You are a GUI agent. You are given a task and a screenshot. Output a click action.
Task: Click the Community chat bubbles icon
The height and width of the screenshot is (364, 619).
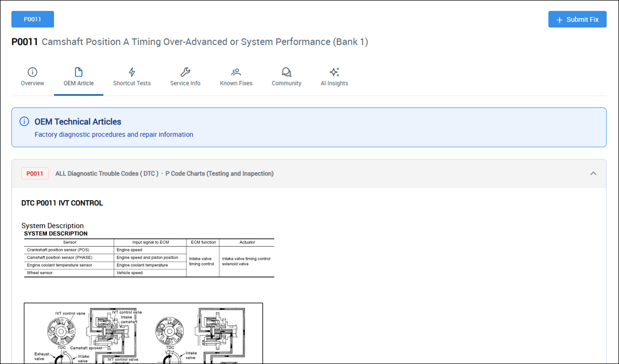pos(286,72)
